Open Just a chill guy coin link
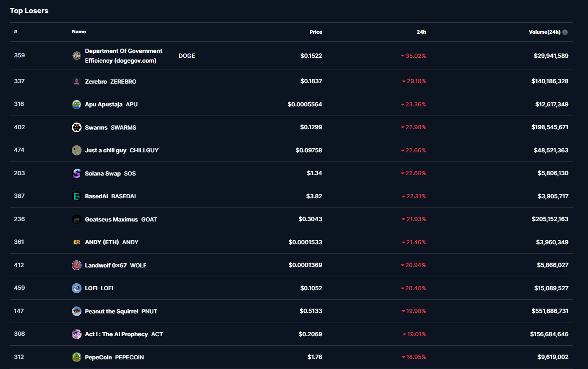Screen dimensions: 588x369 click(x=106, y=150)
